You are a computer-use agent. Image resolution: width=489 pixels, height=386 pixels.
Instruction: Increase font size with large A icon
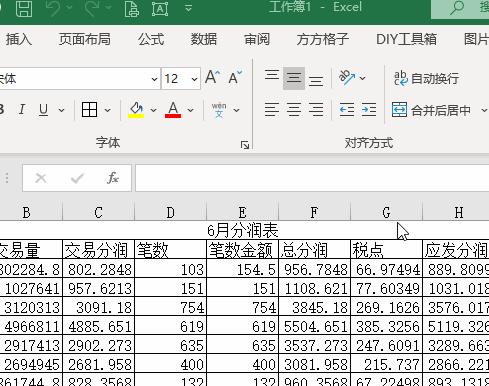(x=212, y=77)
